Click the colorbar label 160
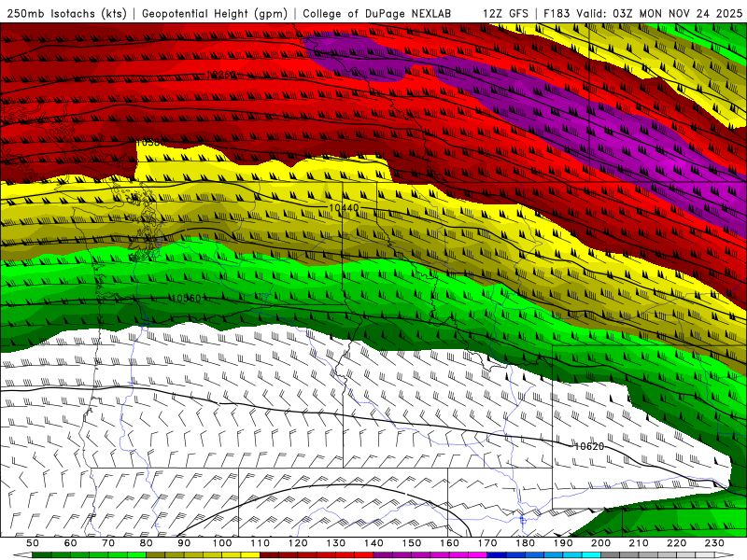The height and width of the screenshot is (560, 747). click(x=449, y=543)
